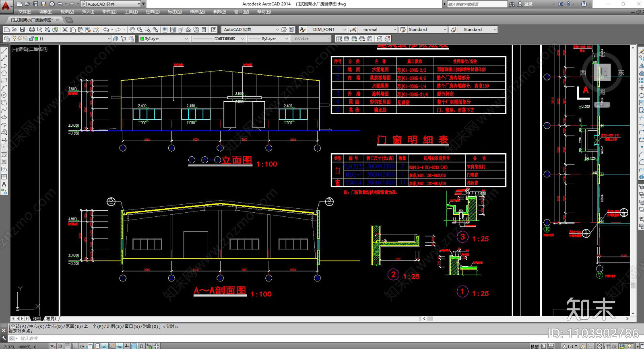Click the Save disk icon in toolbar

click(22, 30)
